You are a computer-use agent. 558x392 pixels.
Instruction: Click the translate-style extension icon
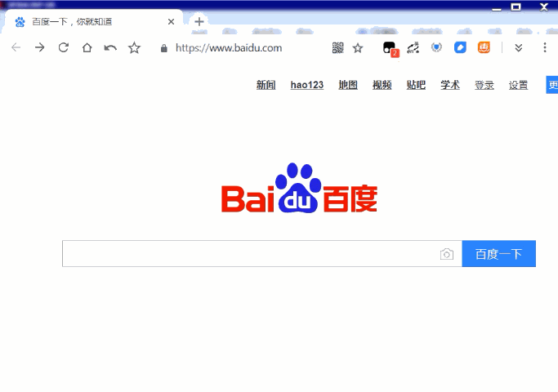pos(413,47)
